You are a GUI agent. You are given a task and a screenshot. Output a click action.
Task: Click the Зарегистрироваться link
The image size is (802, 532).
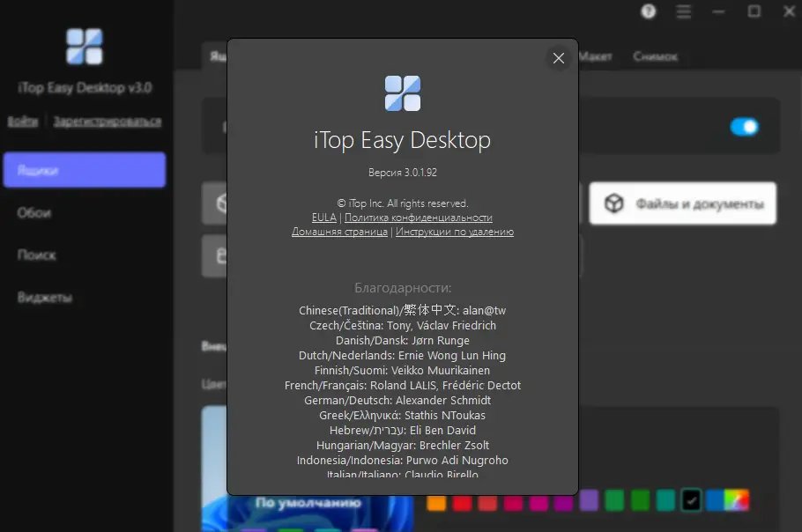tap(108, 122)
